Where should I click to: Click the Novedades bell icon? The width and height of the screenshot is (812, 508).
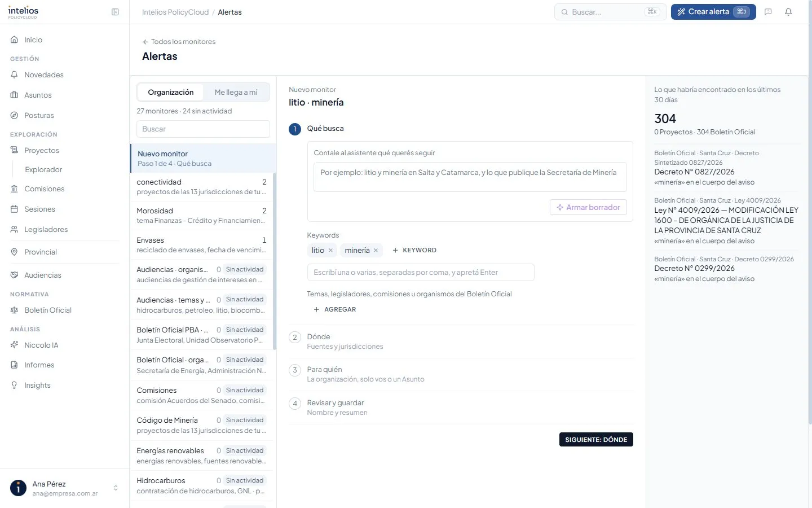15,75
